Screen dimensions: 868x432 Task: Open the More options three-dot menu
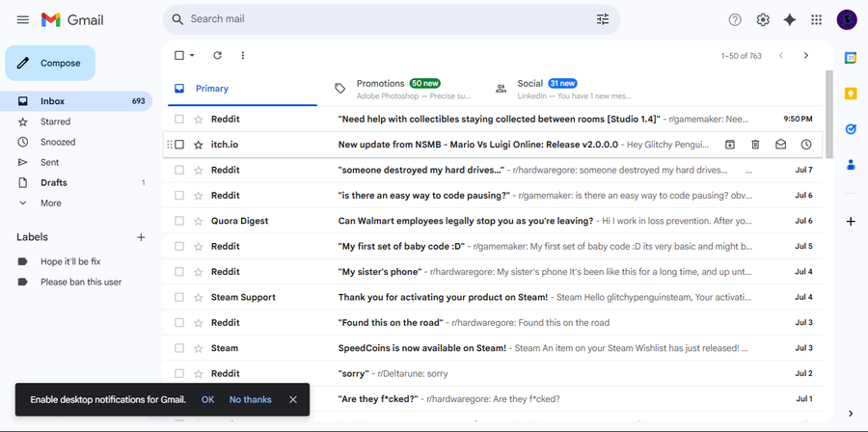[242, 55]
